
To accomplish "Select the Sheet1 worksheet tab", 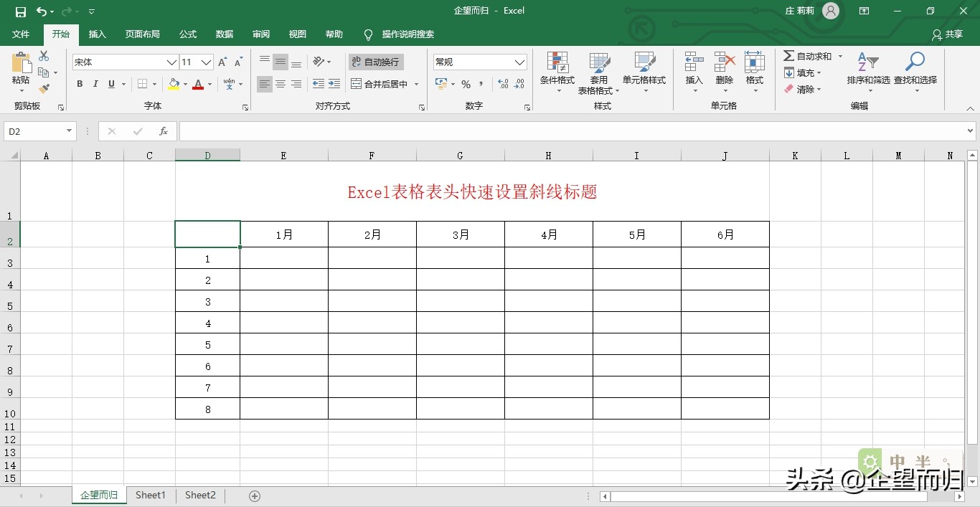I will [150, 495].
